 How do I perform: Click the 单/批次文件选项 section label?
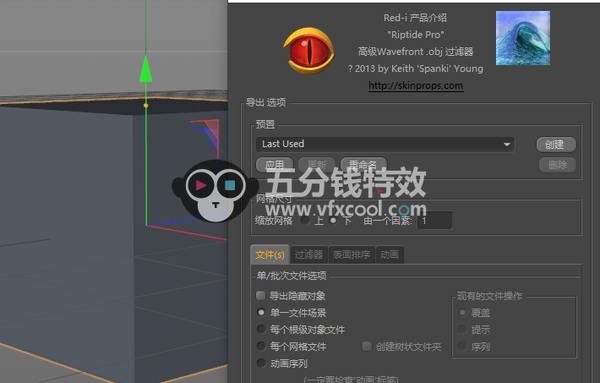click(292, 275)
